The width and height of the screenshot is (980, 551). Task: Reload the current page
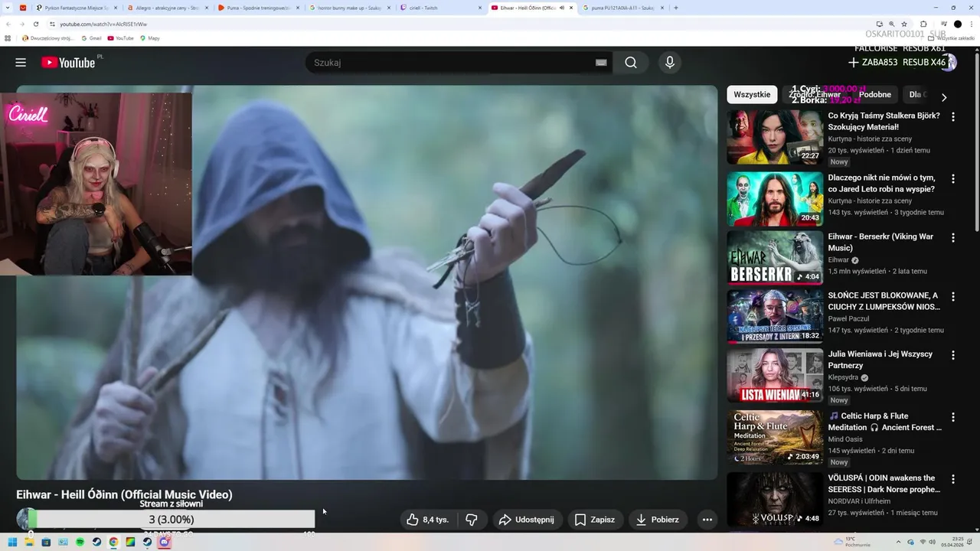[36, 24]
